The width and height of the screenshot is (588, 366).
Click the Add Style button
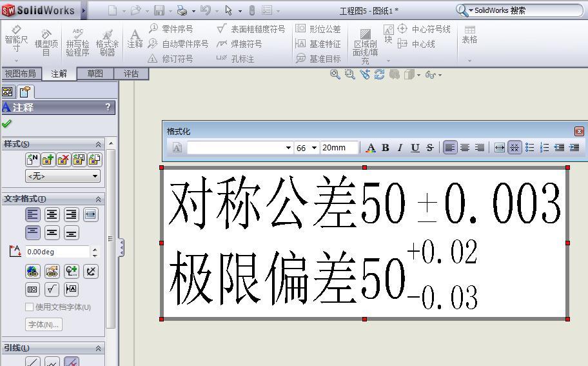48,159
